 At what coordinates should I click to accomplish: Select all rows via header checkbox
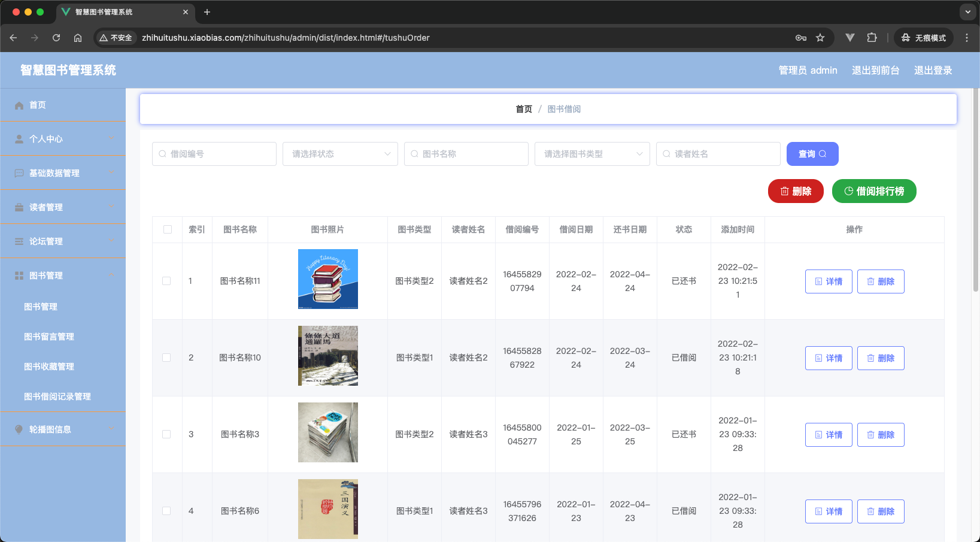pos(168,229)
